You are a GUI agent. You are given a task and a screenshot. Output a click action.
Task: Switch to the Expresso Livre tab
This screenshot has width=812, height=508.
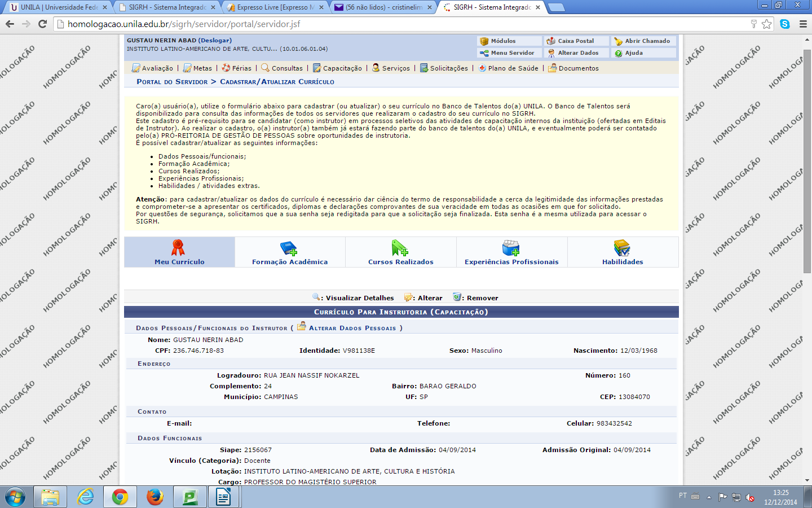pyautogui.click(x=276, y=7)
